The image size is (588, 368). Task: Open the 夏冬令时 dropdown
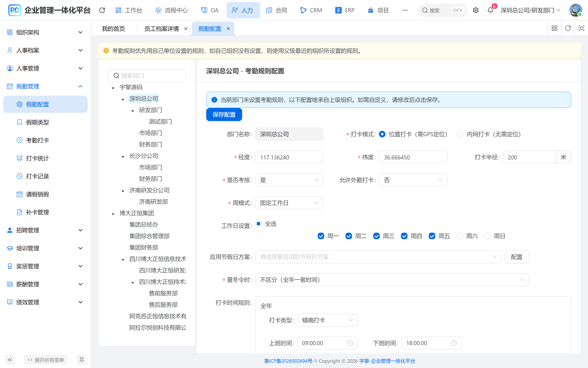(392, 280)
